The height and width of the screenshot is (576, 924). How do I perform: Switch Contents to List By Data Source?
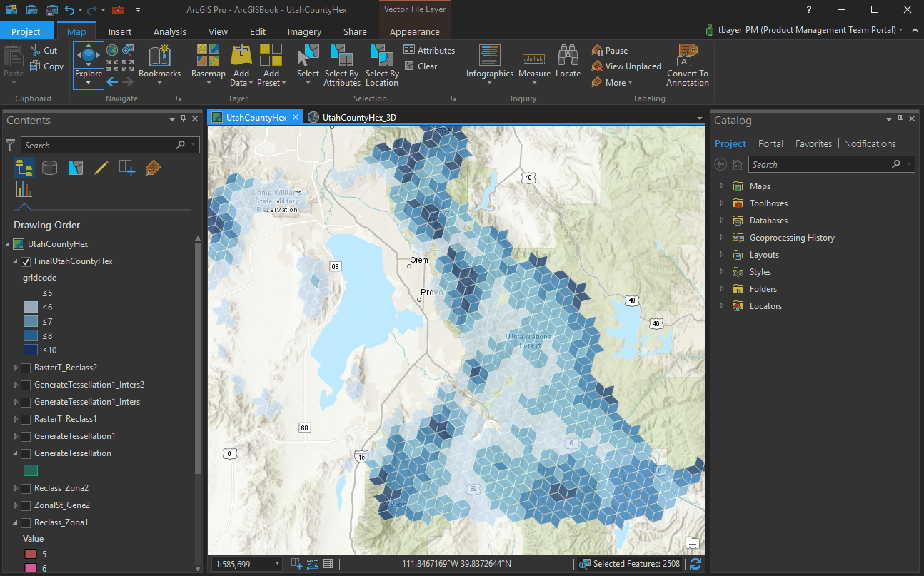tap(50, 168)
